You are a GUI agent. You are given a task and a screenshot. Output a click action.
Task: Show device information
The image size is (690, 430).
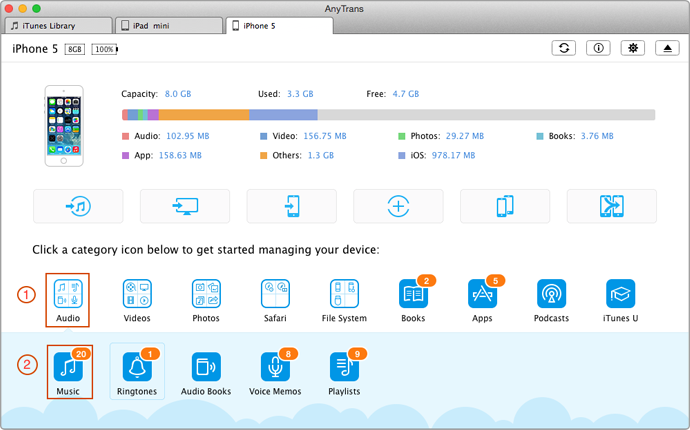(598, 48)
